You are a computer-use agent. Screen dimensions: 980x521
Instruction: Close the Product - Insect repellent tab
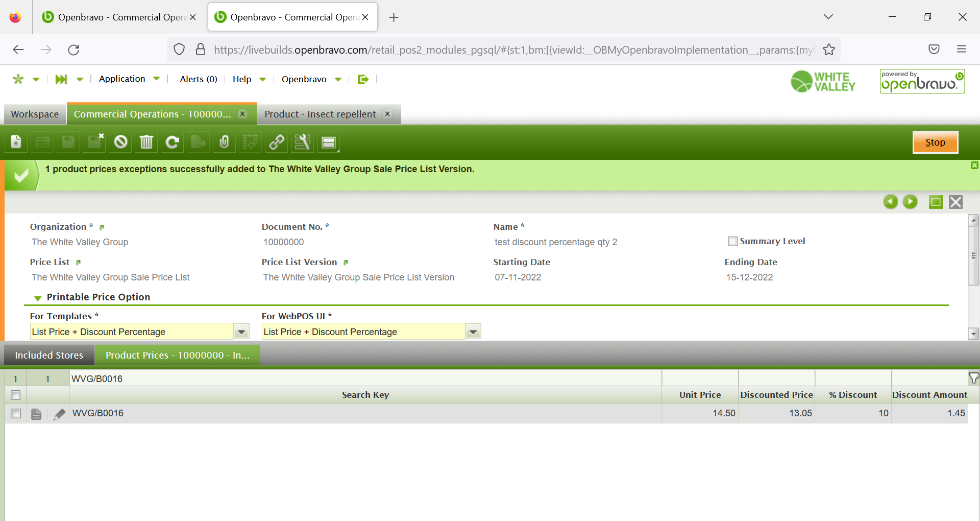[388, 114]
